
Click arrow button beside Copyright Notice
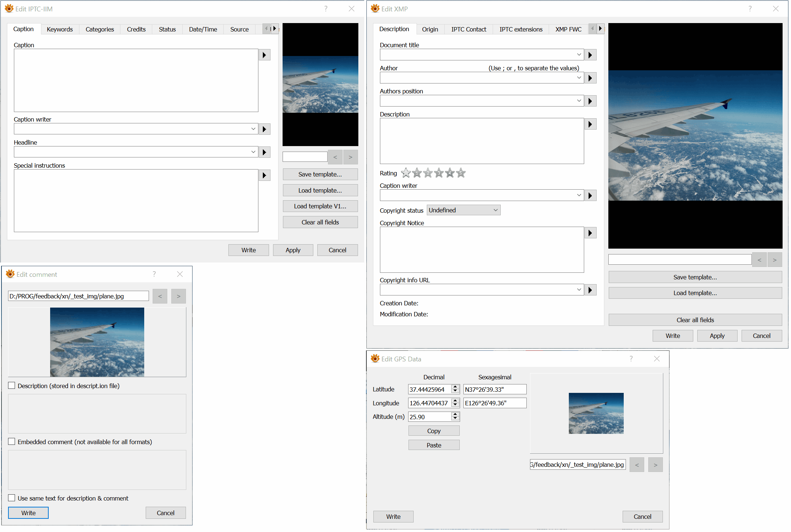pos(590,233)
